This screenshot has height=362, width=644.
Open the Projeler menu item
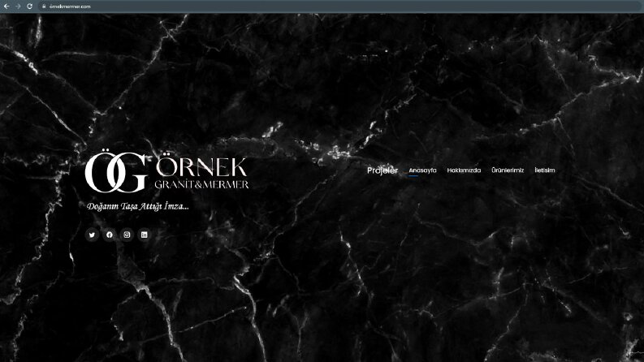pyautogui.click(x=383, y=170)
